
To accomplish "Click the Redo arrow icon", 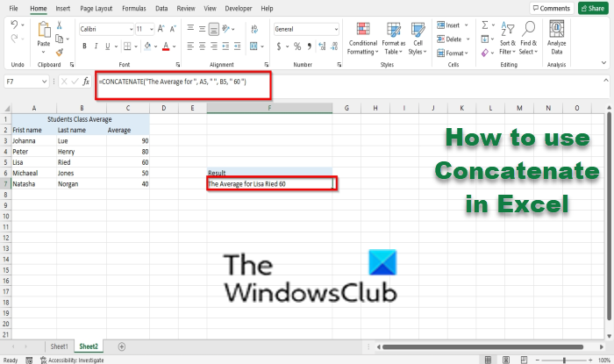I will click(x=15, y=39).
